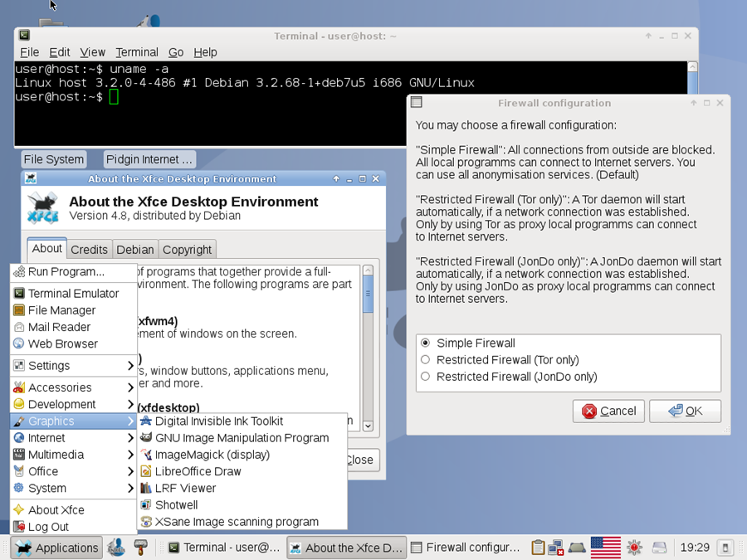The width and height of the screenshot is (747, 560).
Task: Click Digital Invisible Ink Toolkit icon
Action: tap(146, 421)
